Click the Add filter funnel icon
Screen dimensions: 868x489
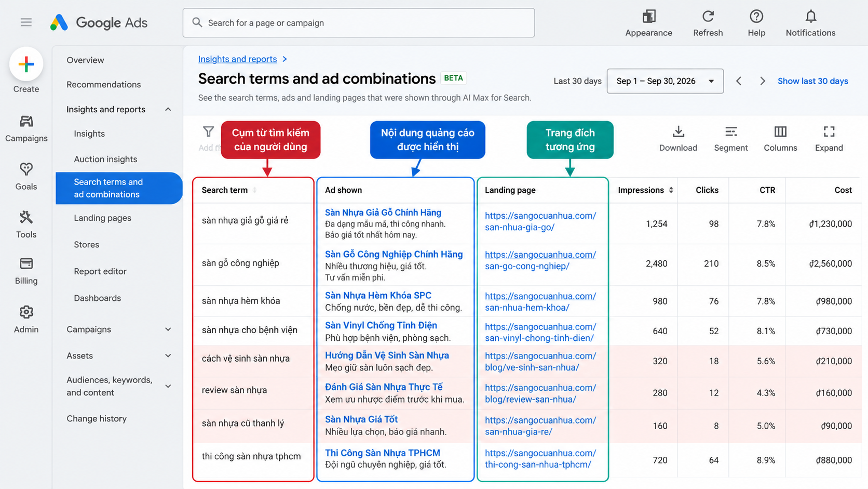(208, 132)
